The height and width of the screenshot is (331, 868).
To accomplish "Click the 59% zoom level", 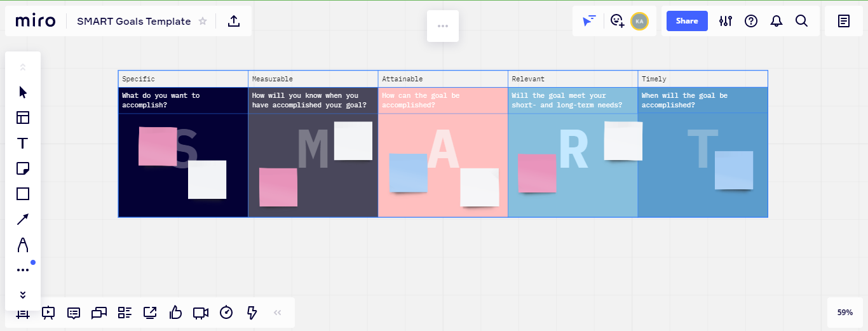I will pos(845,313).
